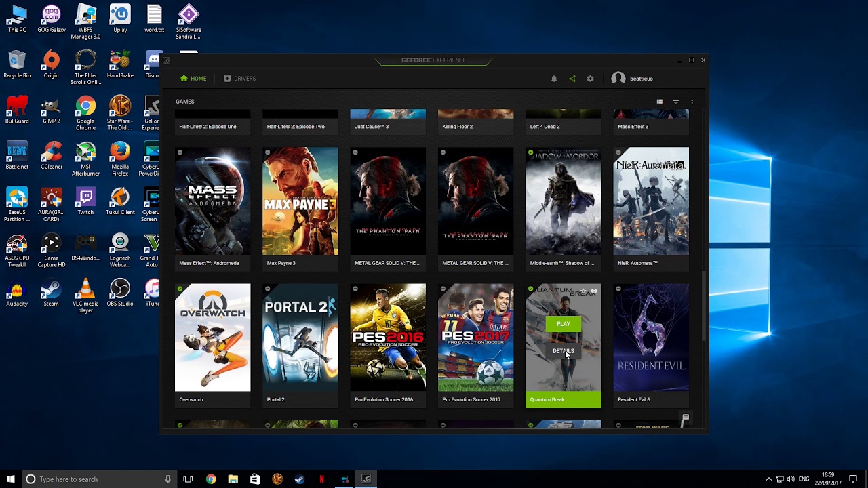The image size is (868, 488).
Task: Click the beattieus account avatar
Action: click(618, 79)
